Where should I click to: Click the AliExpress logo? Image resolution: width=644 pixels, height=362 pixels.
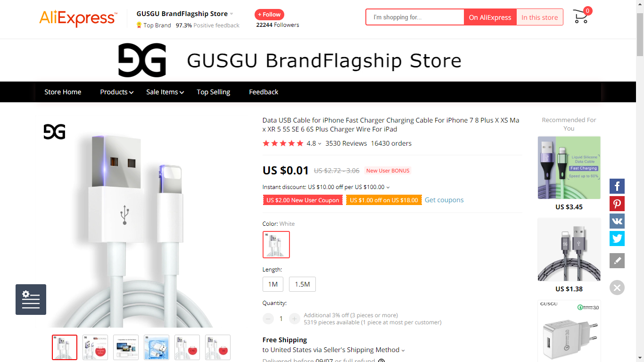pyautogui.click(x=78, y=18)
